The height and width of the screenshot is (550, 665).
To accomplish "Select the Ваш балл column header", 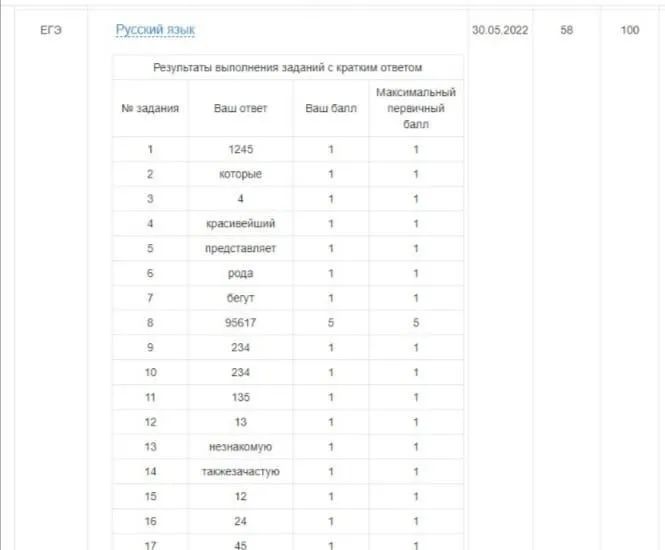I will (331, 108).
